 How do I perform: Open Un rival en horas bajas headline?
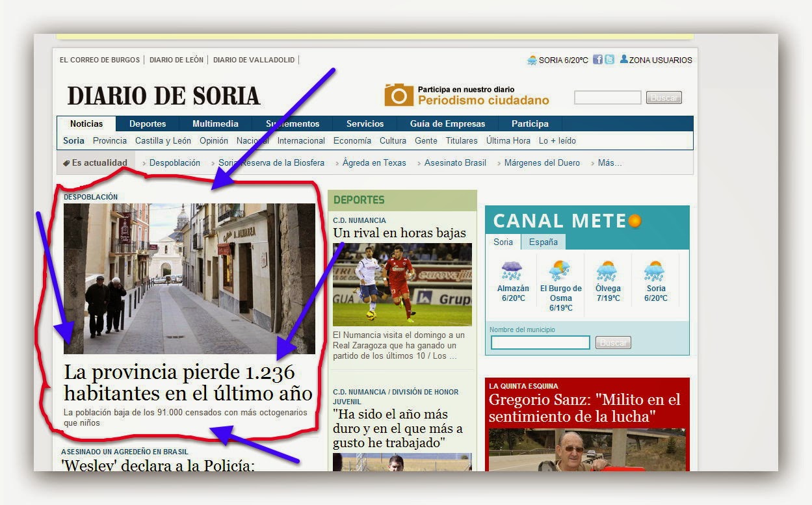pyautogui.click(x=399, y=233)
